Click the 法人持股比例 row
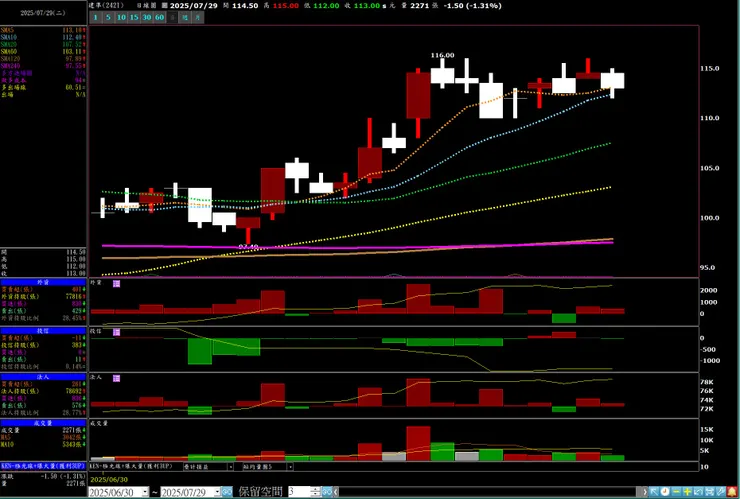 pos(43,412)
